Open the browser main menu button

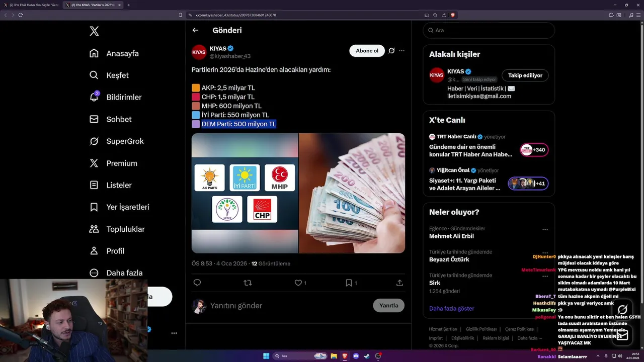639,15
